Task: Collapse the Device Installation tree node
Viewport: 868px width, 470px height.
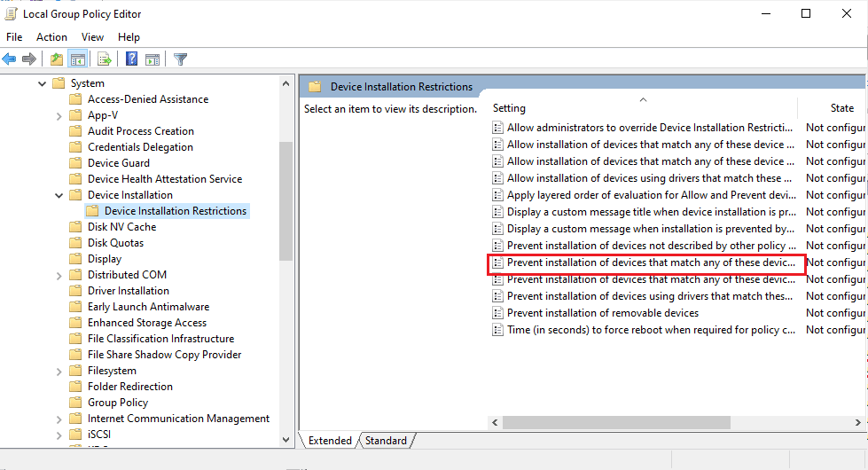Action: tap(59, 195)
